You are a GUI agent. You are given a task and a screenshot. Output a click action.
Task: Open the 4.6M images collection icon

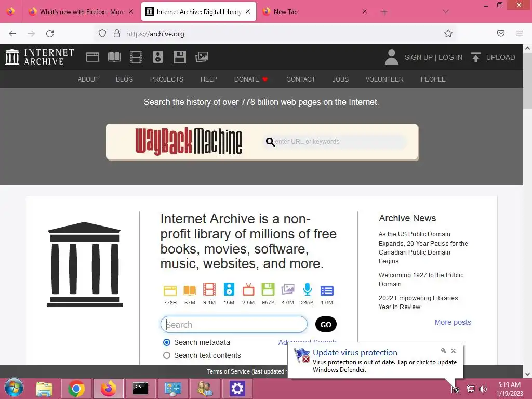pos(288,289)
